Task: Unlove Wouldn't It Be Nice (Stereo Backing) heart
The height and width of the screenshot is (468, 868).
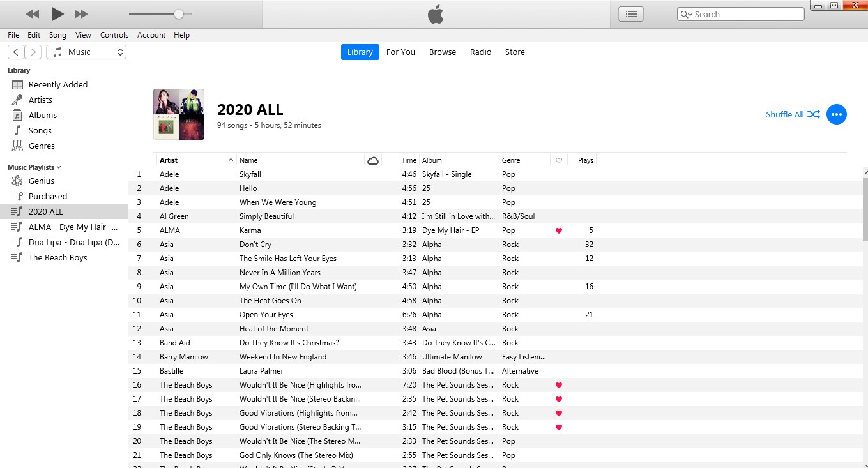Action: pos(559,399)
